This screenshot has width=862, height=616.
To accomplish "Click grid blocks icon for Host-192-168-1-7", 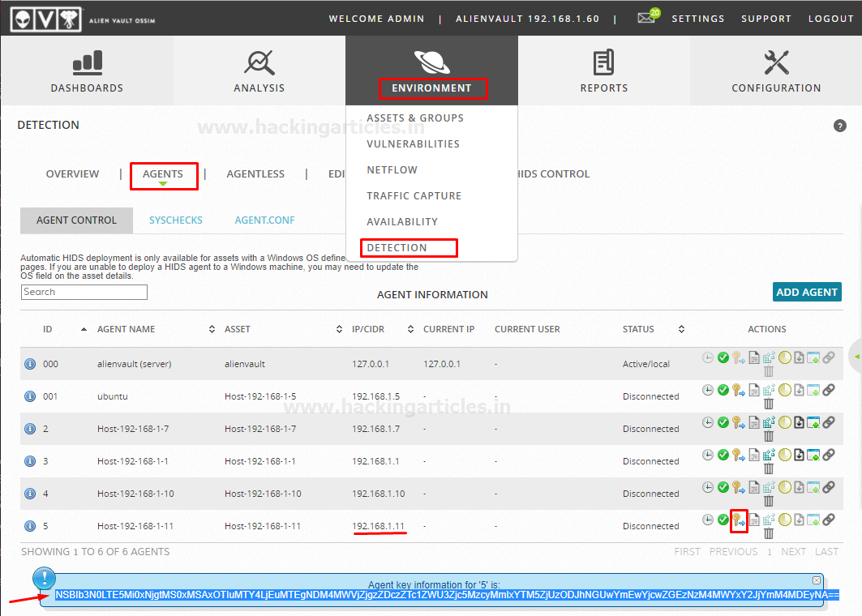I will coord(769,422).
